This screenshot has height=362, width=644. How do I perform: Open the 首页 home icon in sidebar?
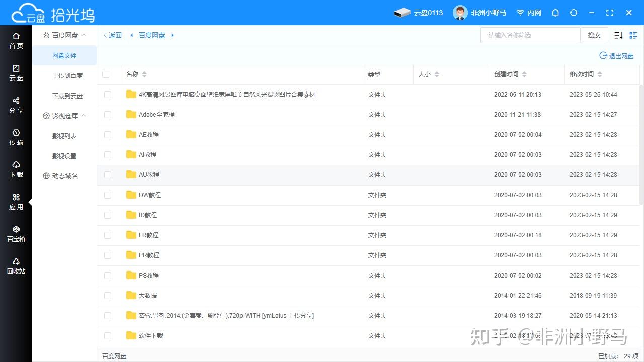(16, 40)
